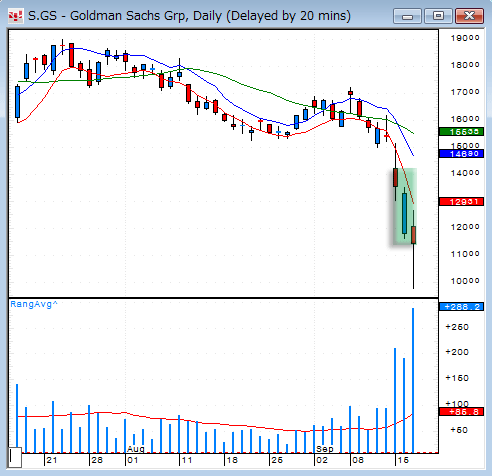Viewport: 492px width, 476px height.
Task: Click the 18000 price axis label
Action: coord(465,65)
